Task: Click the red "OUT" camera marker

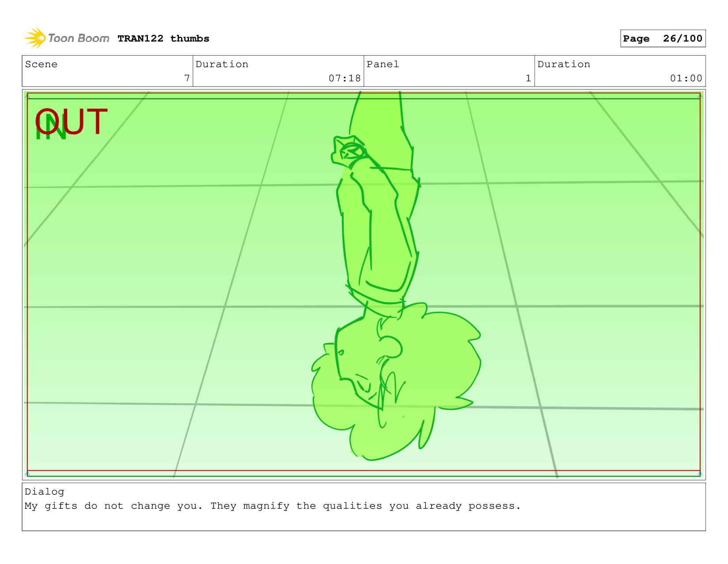Action: pyautogui.click(x=72, y=122)
